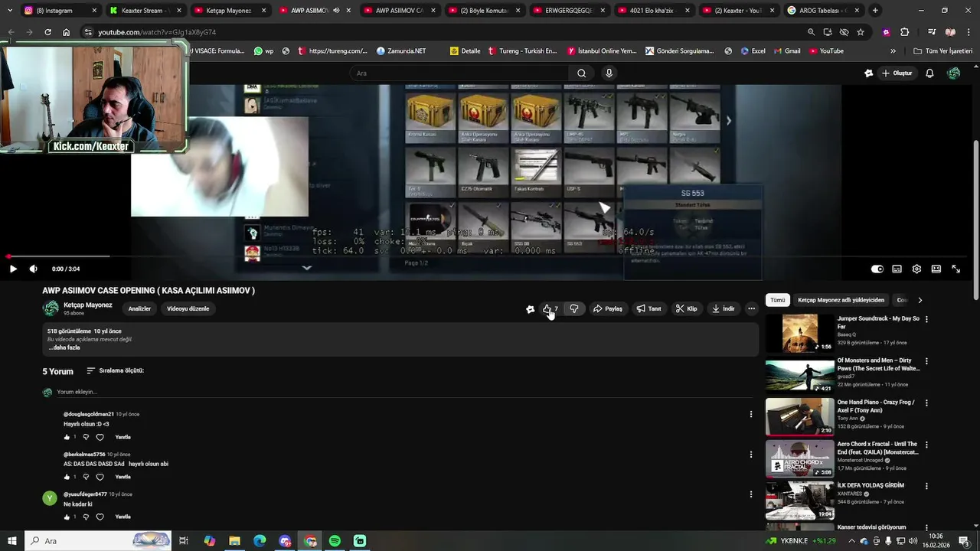Switch to theater mode view
Image resolution: width=980 pixels, height=551 pixels.
(936, 269)
